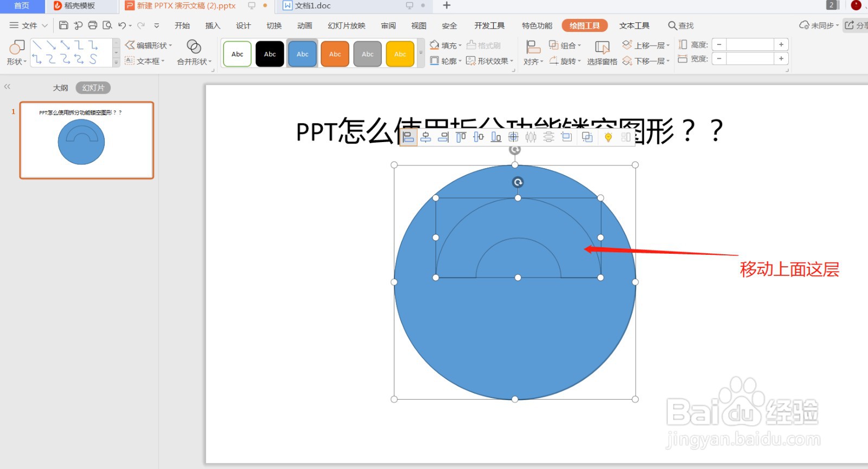Click the Print icon in quick access toolbar
Image resolution: width=868 pixels, height=469 pixels.
(93, 25)
